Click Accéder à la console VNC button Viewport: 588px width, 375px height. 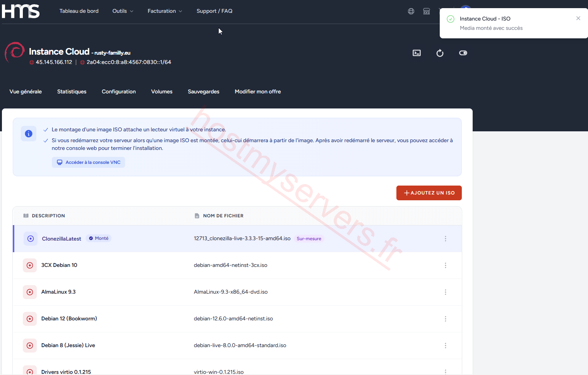tap(89, 162)
